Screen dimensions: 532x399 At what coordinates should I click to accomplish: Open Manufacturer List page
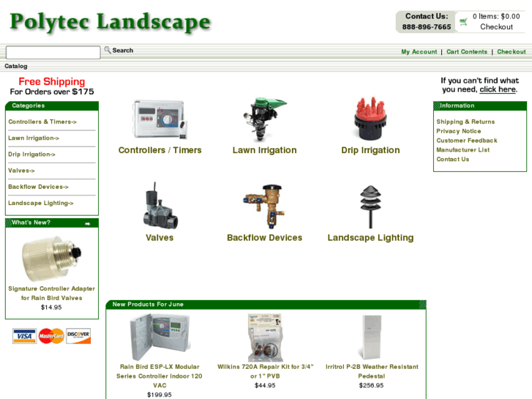(x=462, y=150)
